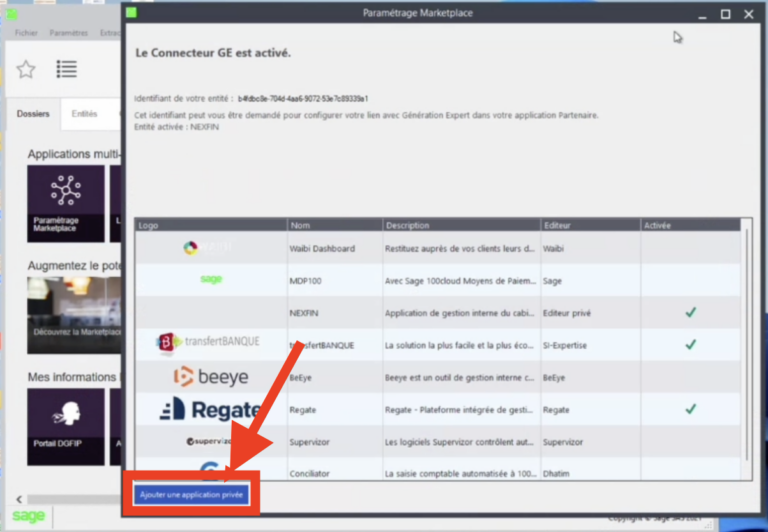Viewport: 768px width, 532px height.
Task: Select the Regate logo
Action: [211, 409]
